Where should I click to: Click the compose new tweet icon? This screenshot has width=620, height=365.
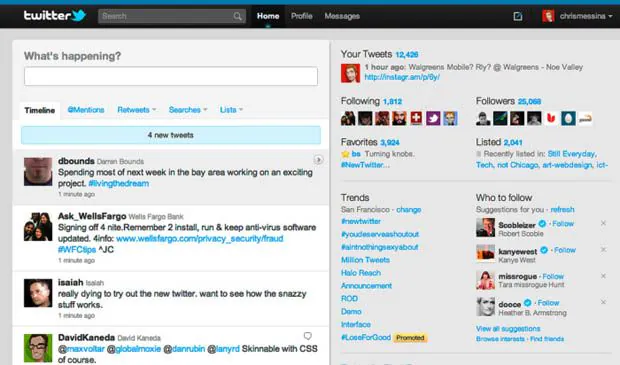[518, 16]
